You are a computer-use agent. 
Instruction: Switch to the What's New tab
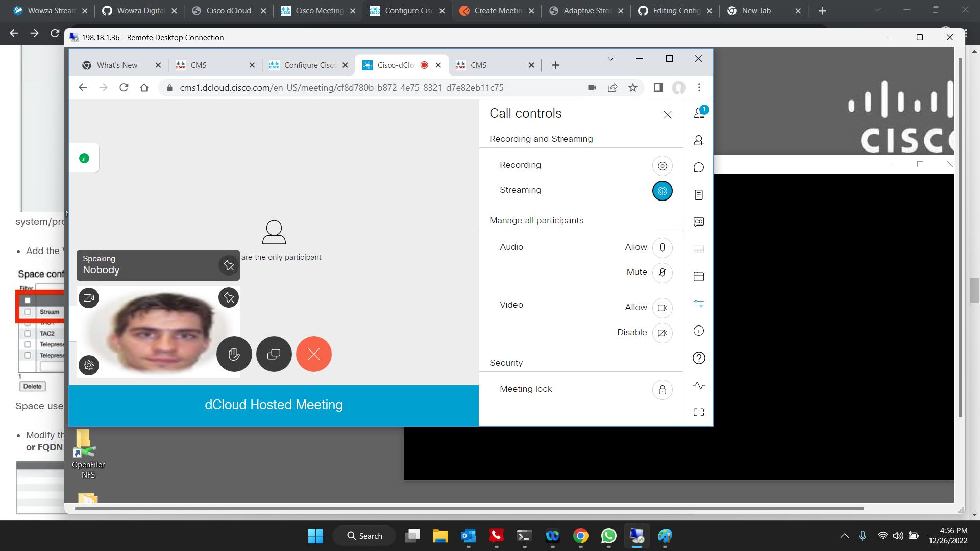[x=117, y=65]
